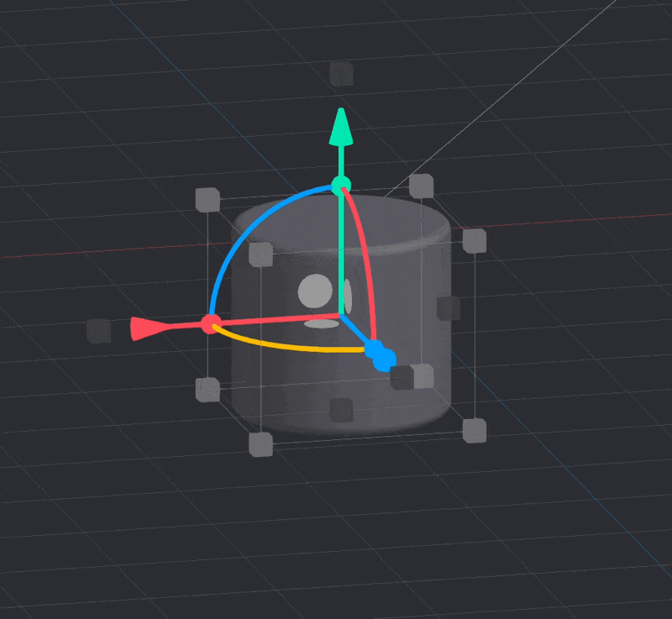The height and width of the screenshot is (619, 672).
Task: Click the bounding box's front bottom-right corner handle
Action: click(475, 431)
